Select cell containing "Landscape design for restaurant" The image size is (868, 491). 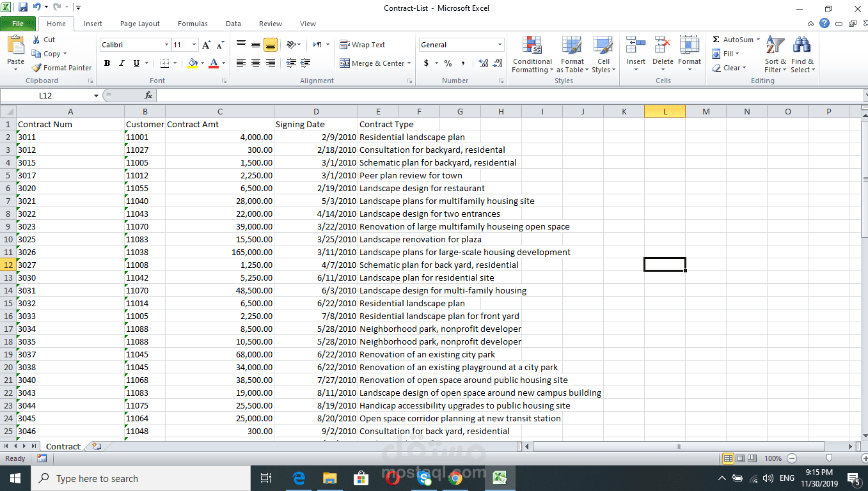(x=422, y=188)
